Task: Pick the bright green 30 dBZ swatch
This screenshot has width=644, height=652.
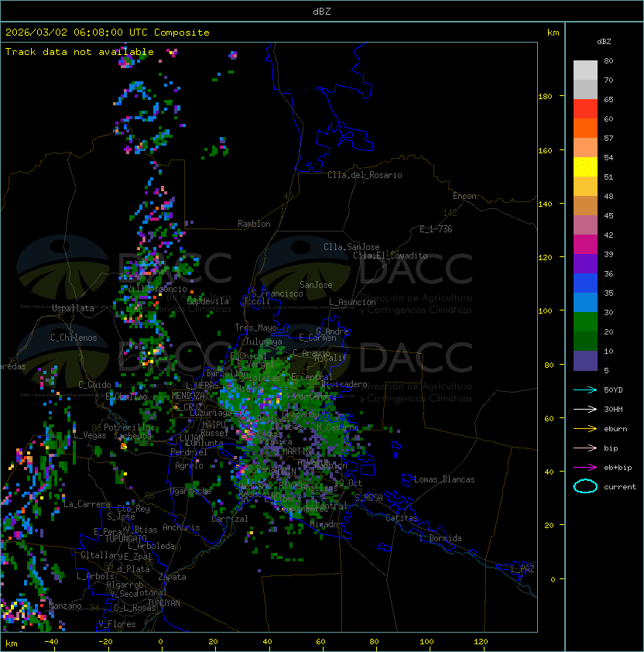Action: [x=585, y=322]
